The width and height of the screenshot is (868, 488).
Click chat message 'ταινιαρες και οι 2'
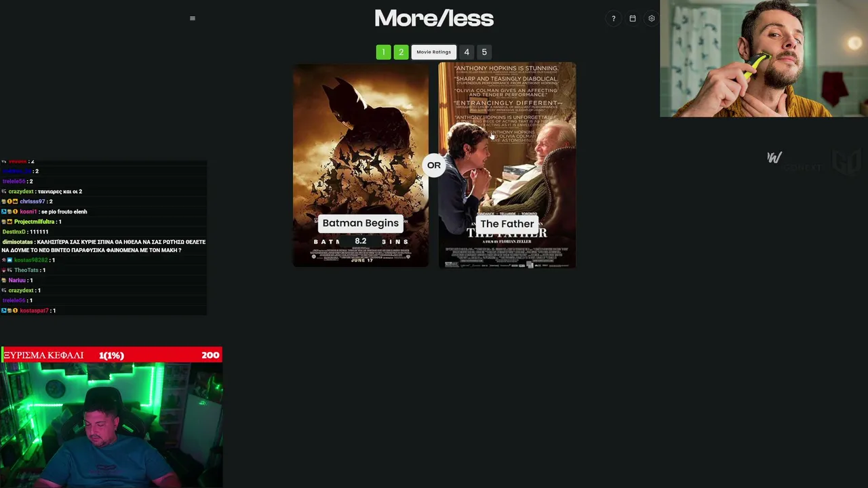(x=60, y=191)
